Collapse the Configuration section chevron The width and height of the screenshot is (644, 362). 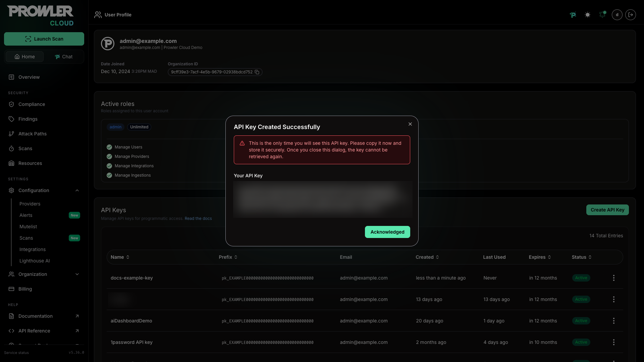pos(77,190)
